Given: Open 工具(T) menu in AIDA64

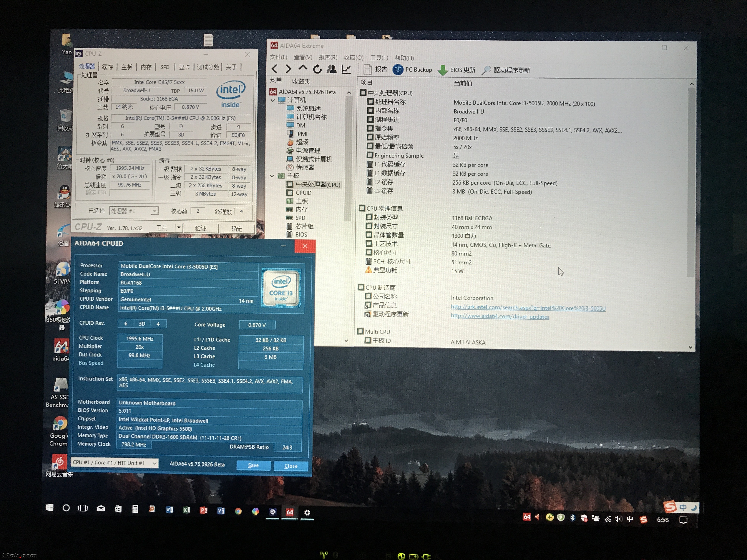Looking at the screenshot, I should [x=379, y=58].
